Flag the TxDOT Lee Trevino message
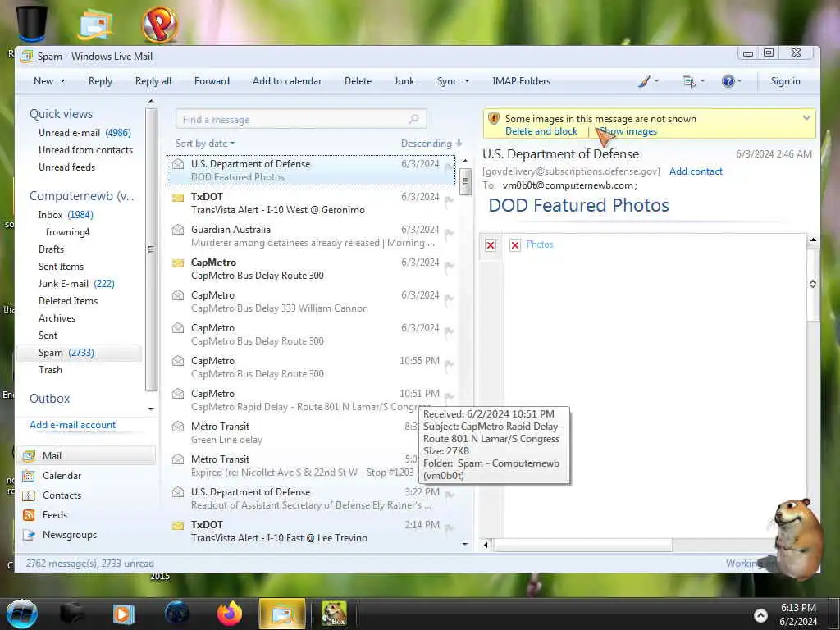 click(449, 529)
